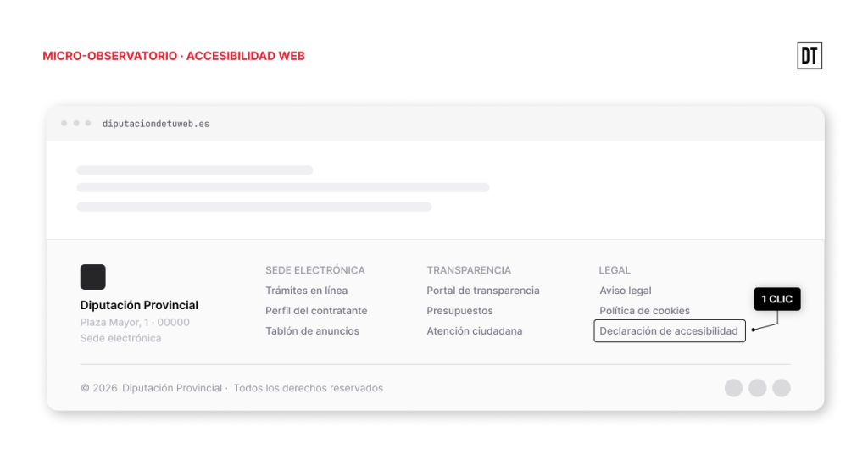Visit Atención ciudadana link

click(x=475, y=331)
